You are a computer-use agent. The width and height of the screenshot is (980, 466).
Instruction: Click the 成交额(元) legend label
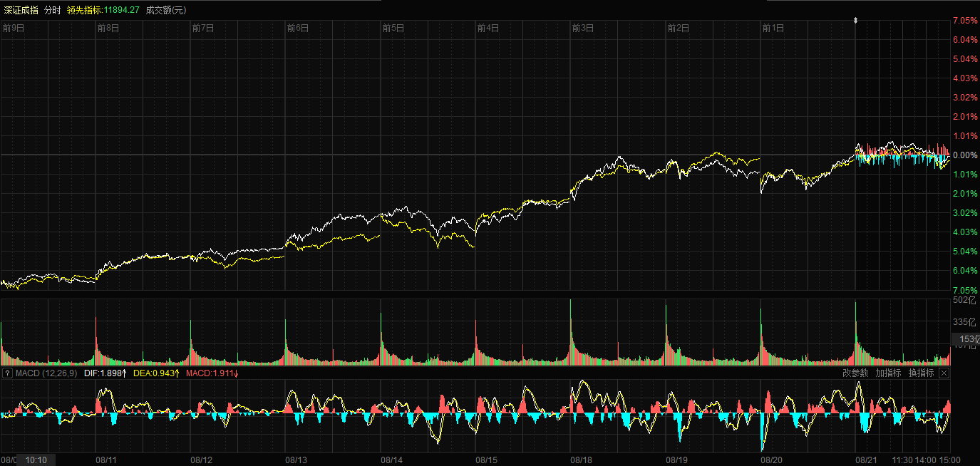[x=166, y=10]
